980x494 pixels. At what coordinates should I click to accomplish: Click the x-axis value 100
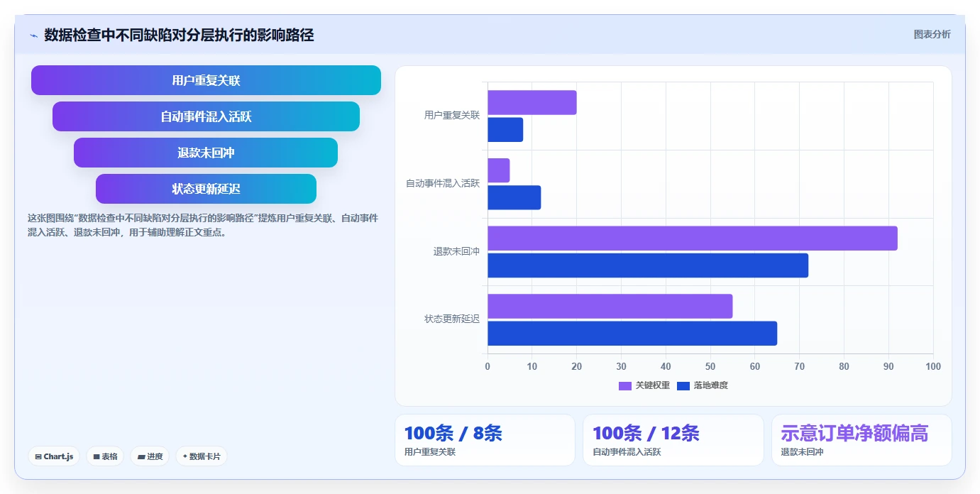933,366
